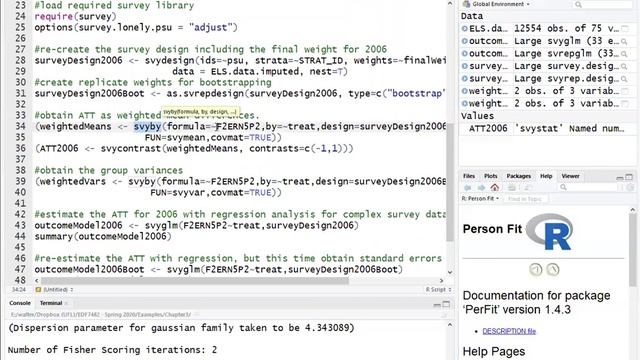Go forward in the Help pane
The height and width of the screenshot is (360, 640).
point(481,188)
